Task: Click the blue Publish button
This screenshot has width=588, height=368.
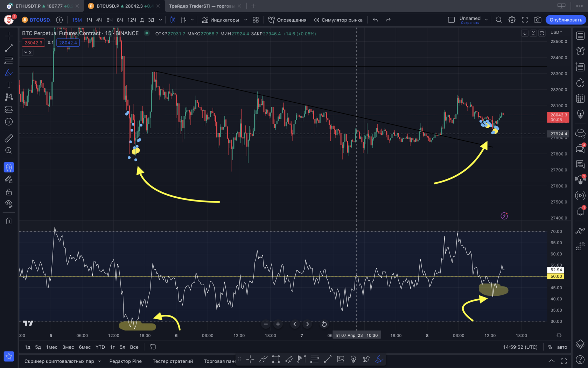Action: click(x=566, y=20)
